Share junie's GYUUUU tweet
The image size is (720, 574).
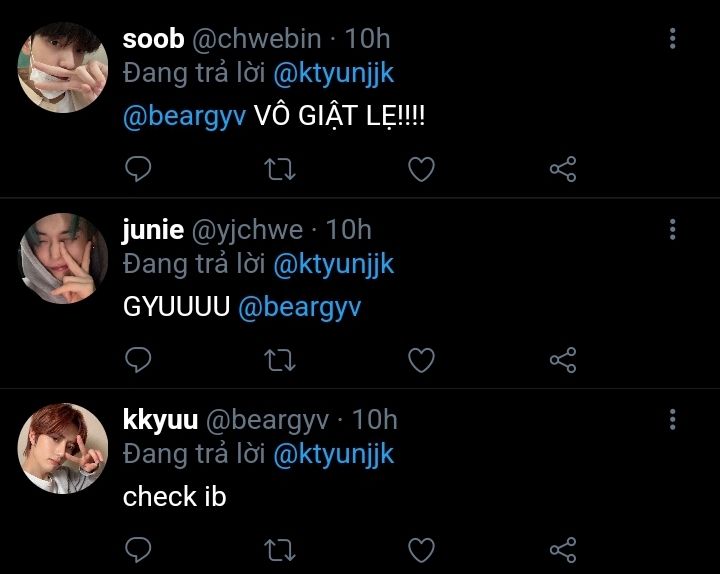(x=563, y=360)
